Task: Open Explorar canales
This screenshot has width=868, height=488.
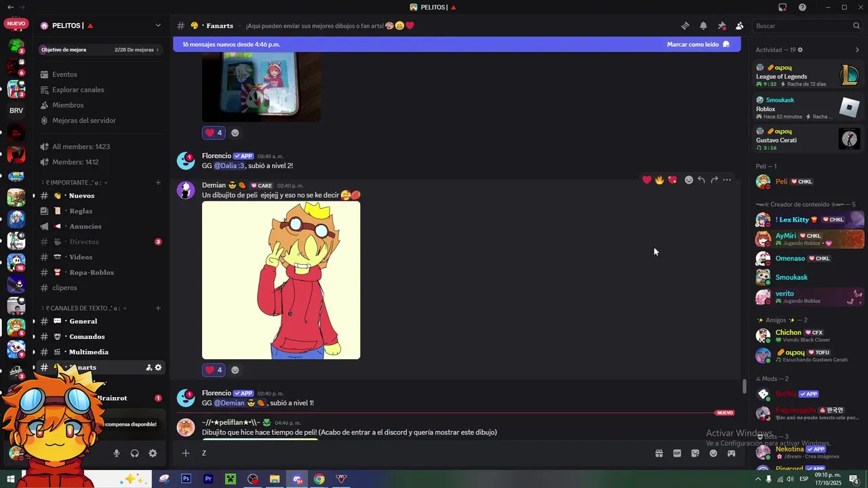Action: pos(78,89)
